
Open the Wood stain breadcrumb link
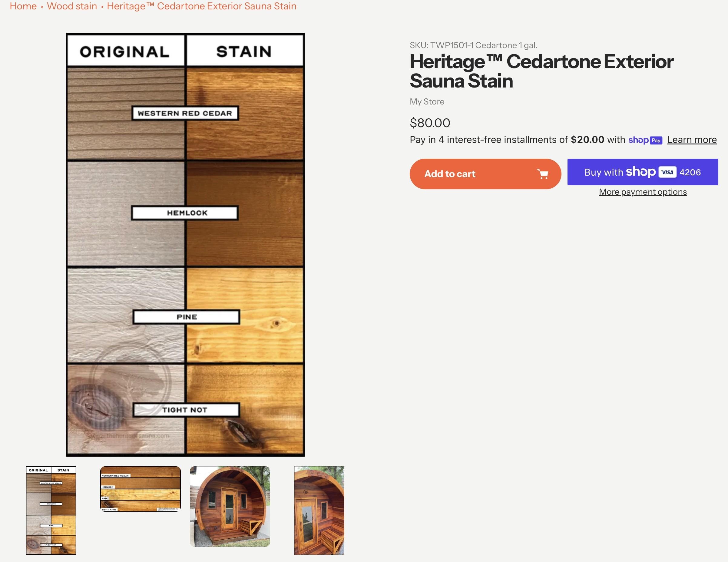(72, 6)
